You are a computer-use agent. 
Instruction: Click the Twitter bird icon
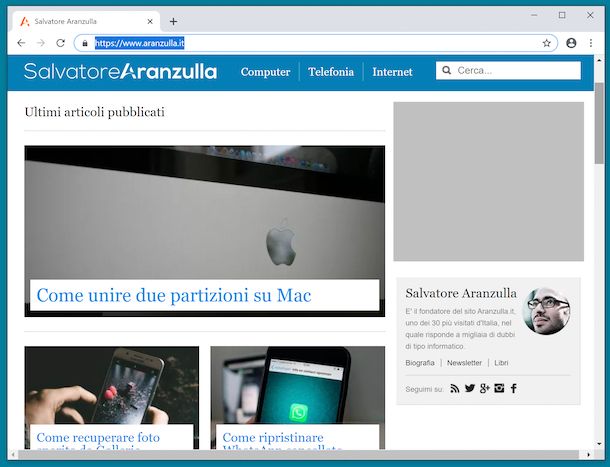tap(470, 388)
